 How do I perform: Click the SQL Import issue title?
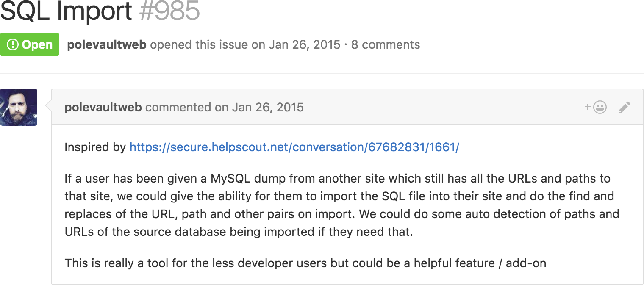(66, 12)
